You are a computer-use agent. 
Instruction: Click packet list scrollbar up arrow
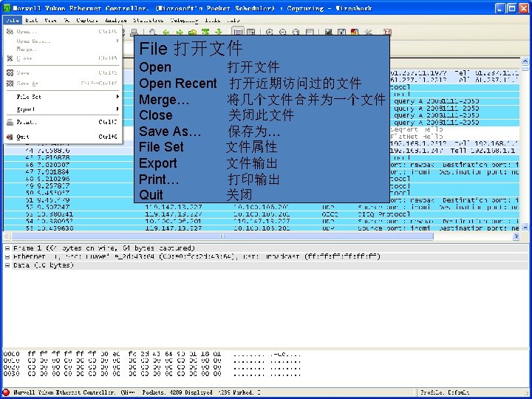525,61
